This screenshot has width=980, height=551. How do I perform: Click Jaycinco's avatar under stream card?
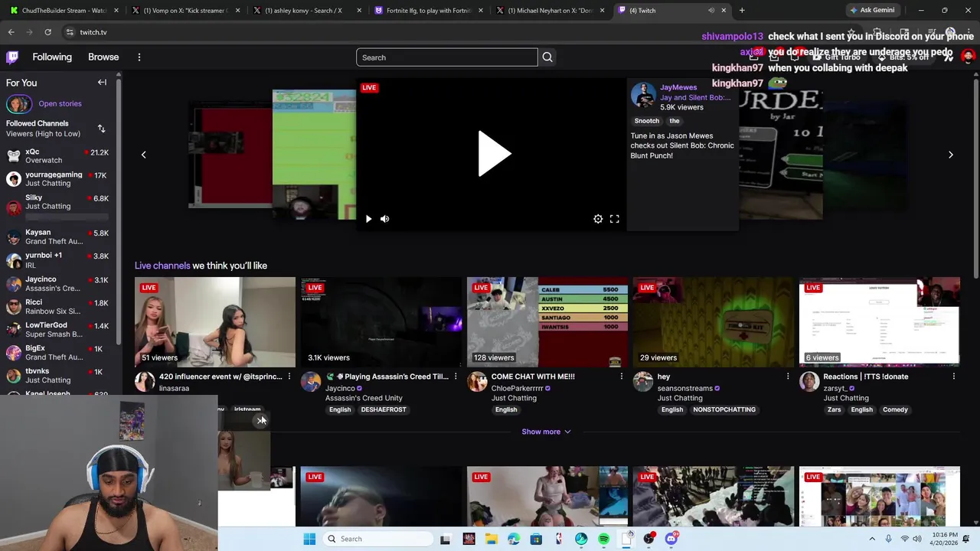[311, 381]
